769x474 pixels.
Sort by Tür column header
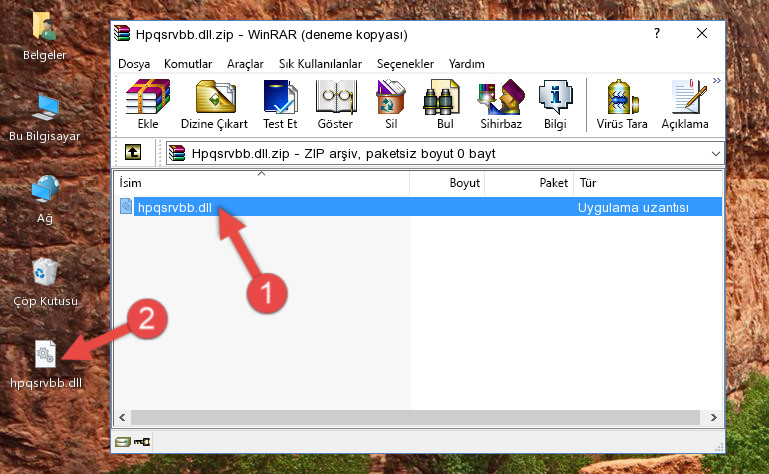point(648,183)
